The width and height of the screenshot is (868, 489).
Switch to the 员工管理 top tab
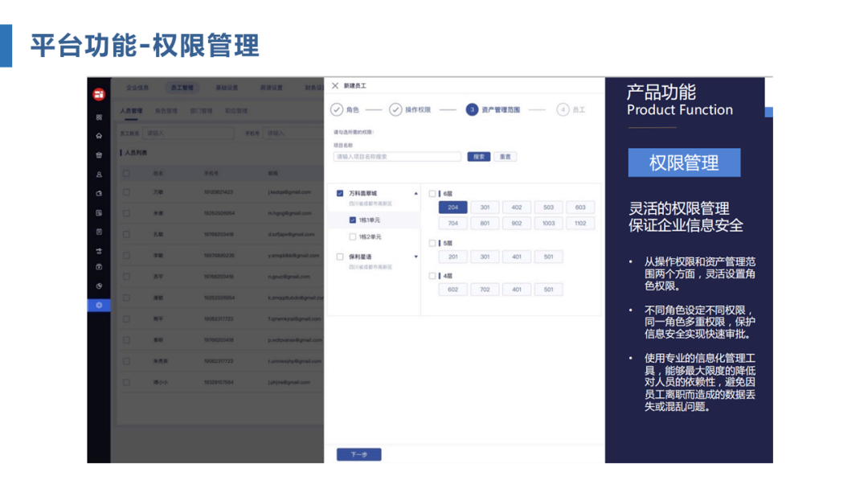pyautogui.click(x=182, y=88)
